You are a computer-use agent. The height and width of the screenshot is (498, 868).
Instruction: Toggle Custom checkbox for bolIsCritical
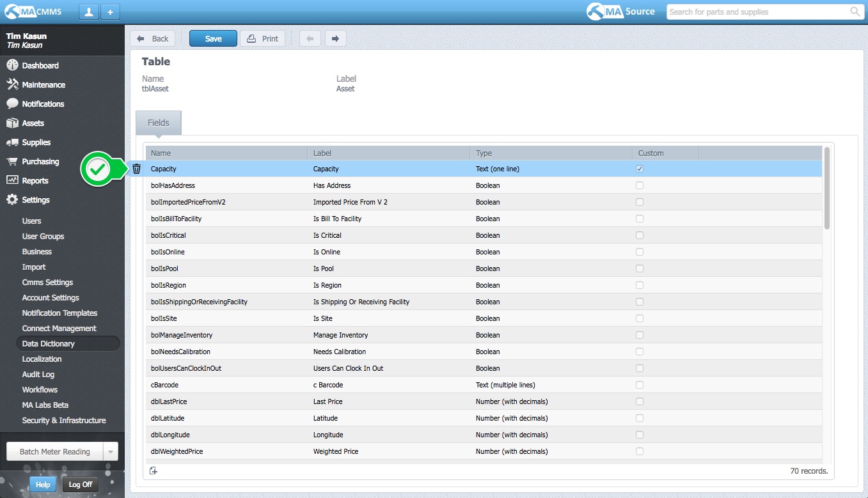pyautogui.click(x=640, y=235)
